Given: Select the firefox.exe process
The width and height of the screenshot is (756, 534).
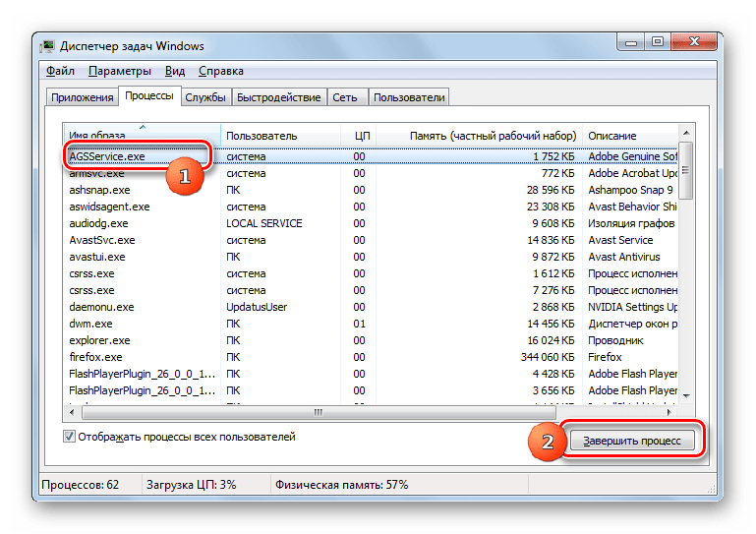Looking at the screenshot, I should (371, 357).
